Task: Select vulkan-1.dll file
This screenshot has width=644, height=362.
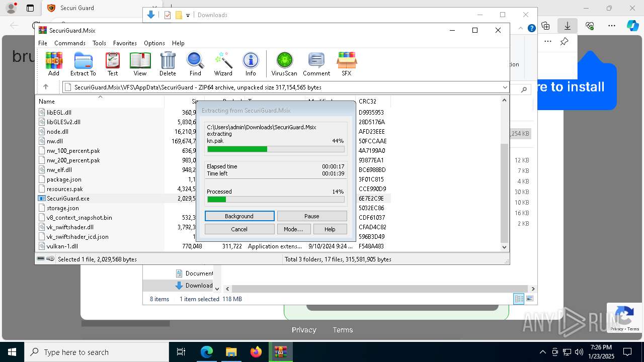Action: coord(62,246)
